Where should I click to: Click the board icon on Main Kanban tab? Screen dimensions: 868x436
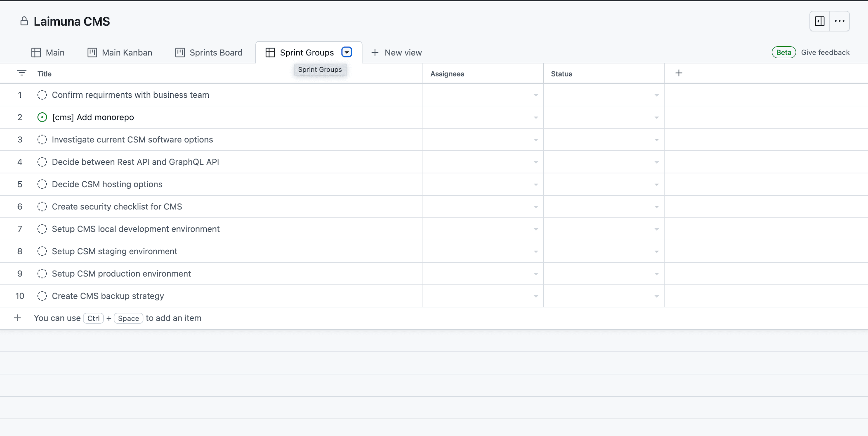tap(92, 53)
